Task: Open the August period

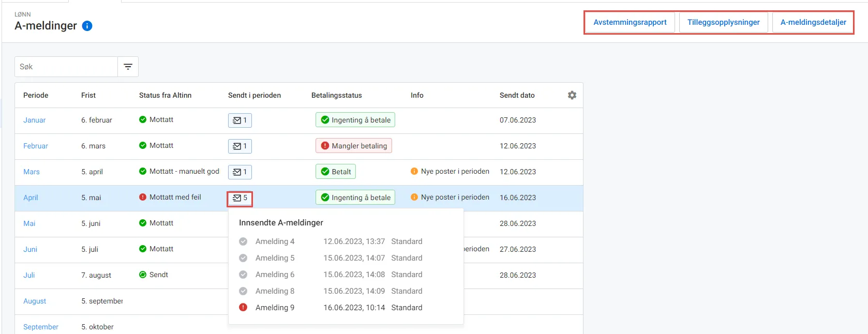Action: click(35, 301)
